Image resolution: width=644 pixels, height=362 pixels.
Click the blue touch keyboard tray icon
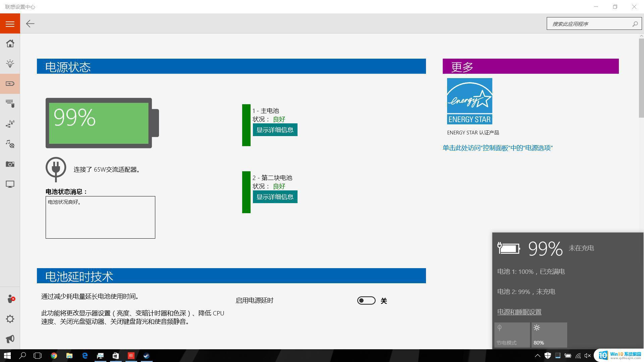pos(558,356)
